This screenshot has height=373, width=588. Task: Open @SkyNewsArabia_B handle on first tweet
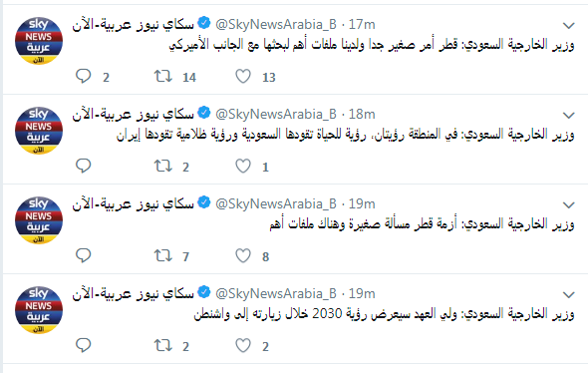coord(276,24)
